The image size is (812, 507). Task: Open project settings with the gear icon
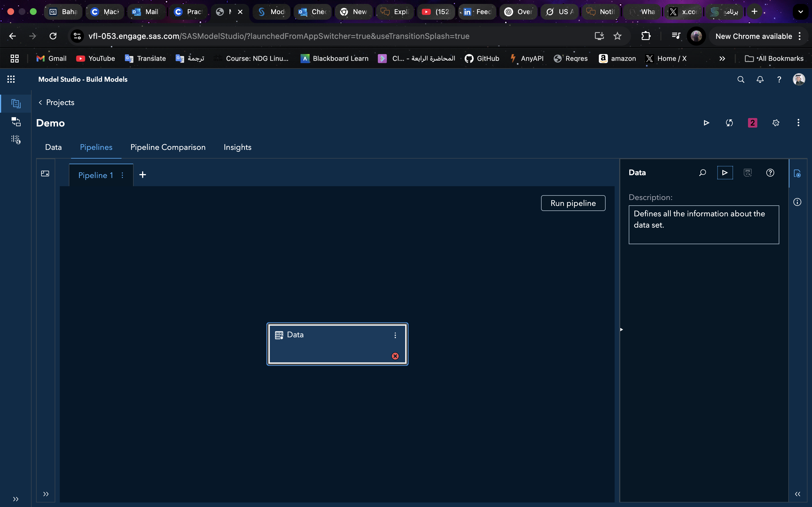[x=775, y=123]
